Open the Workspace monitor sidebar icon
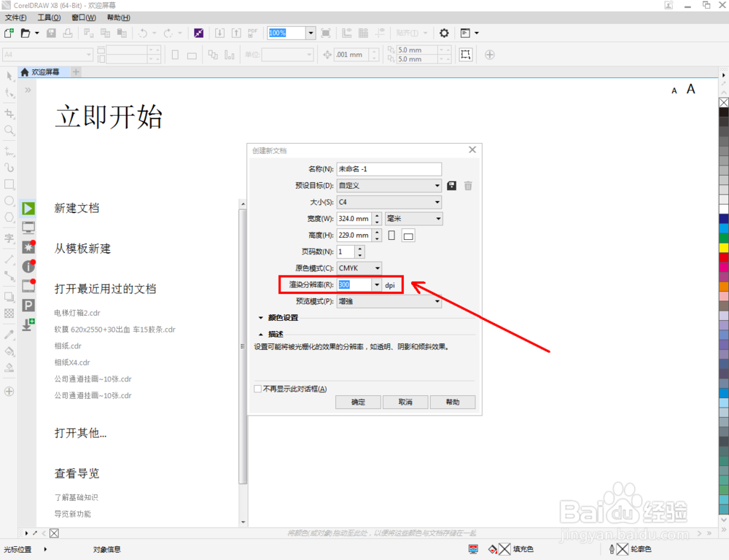 [28, 227]
